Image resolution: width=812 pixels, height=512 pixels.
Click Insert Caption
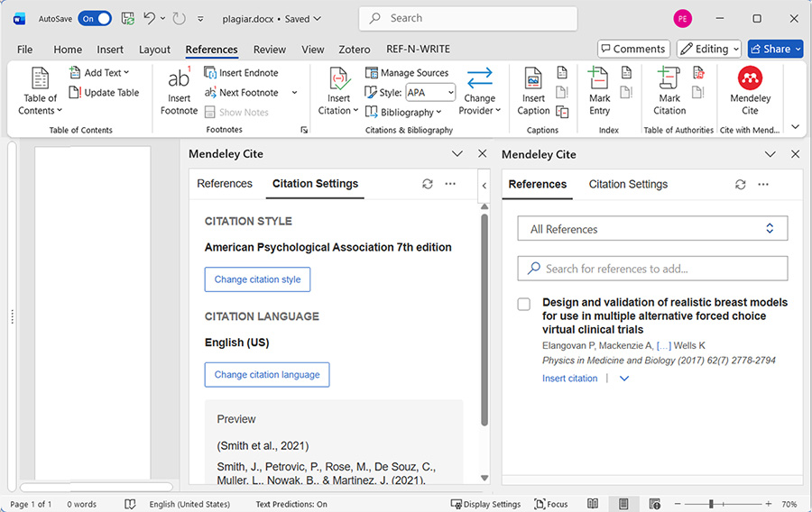click(533, 92)
